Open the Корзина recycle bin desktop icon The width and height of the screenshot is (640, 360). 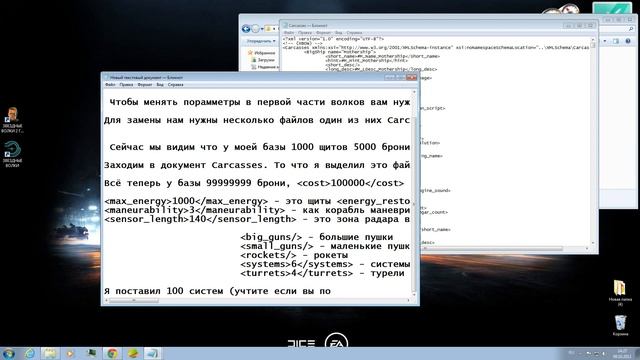(x=620, y=325)
